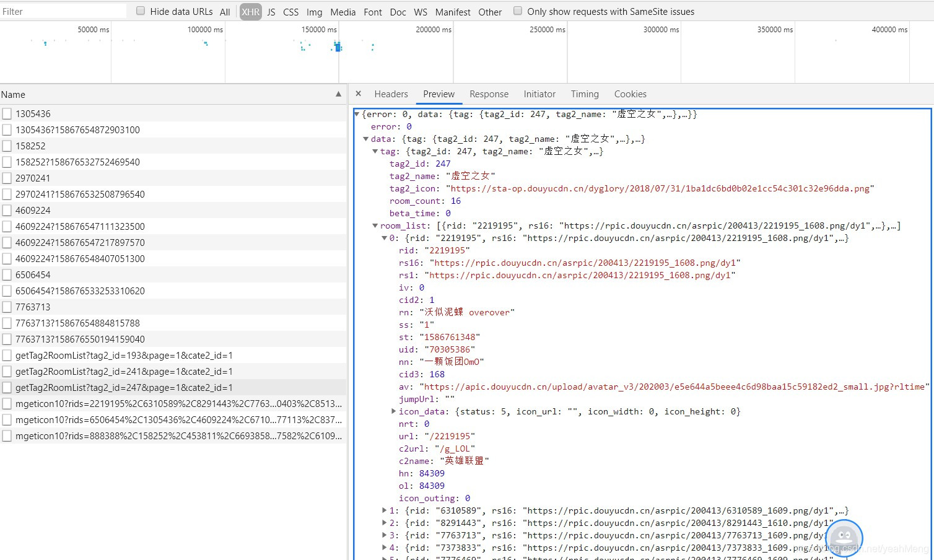The width and height of the screenshot is (934, 560).
Task: Click the file icon of request 2970241
Action: point(7,178)
